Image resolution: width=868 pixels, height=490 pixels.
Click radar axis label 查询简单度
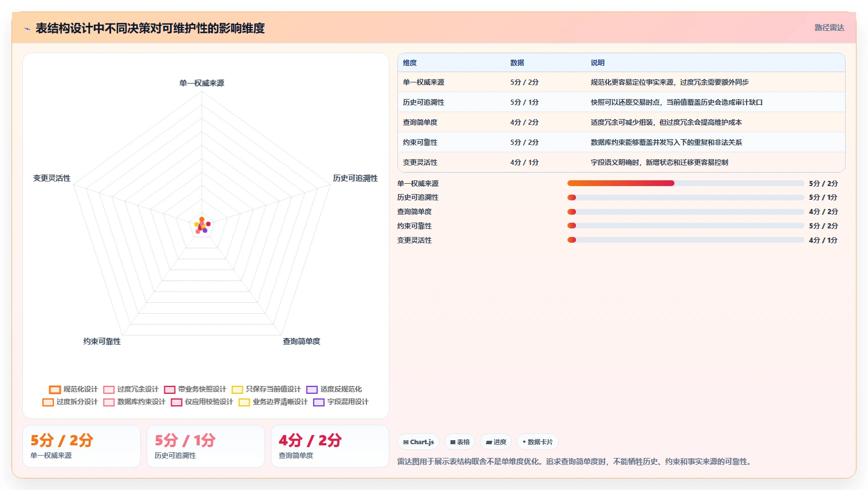click(302, 342)
